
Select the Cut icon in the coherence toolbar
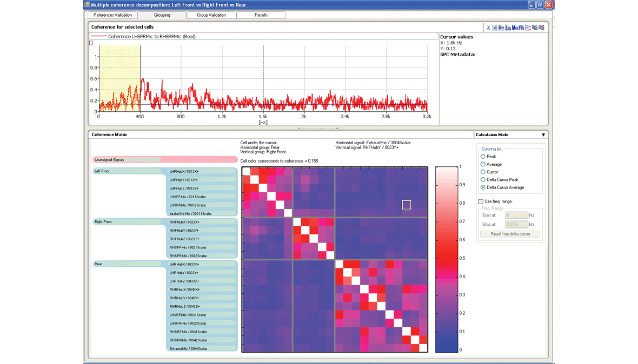pyautogui.click(x=489, y=26)
